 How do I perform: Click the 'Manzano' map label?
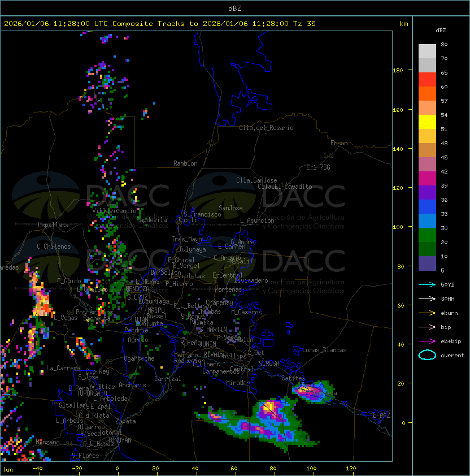pos(47,442)
